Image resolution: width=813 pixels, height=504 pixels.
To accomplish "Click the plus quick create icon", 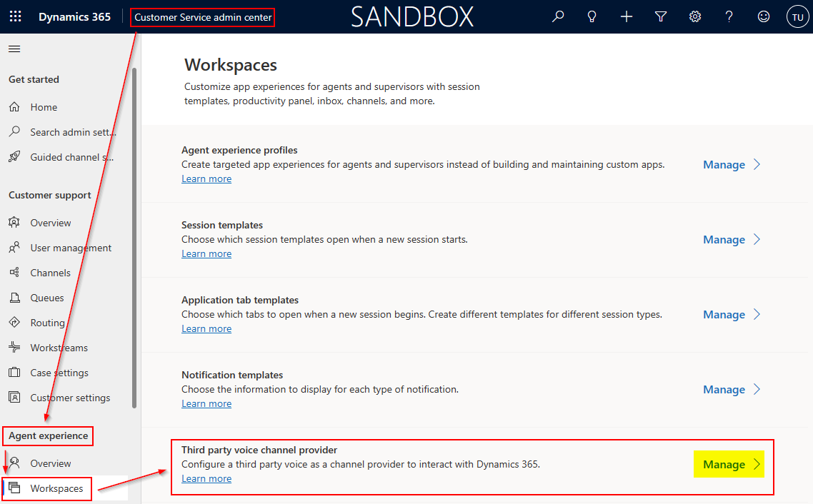I will [x=627, y=16].
